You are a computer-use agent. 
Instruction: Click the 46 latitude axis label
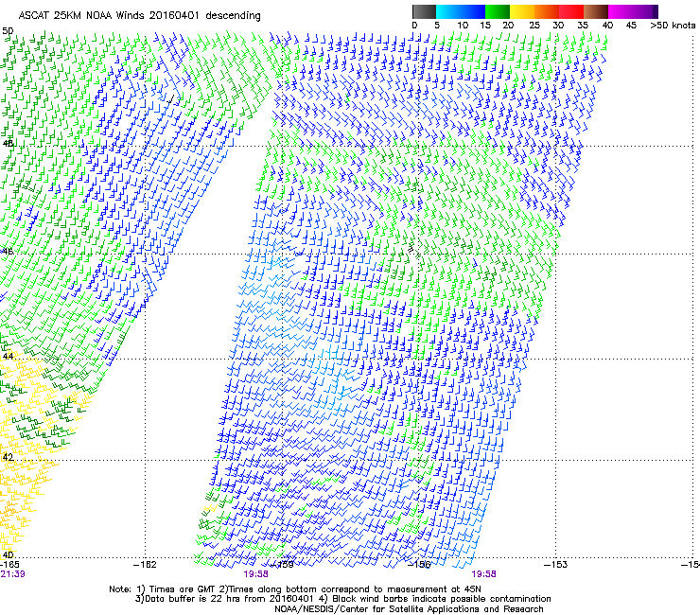click(x=8, y=252)
